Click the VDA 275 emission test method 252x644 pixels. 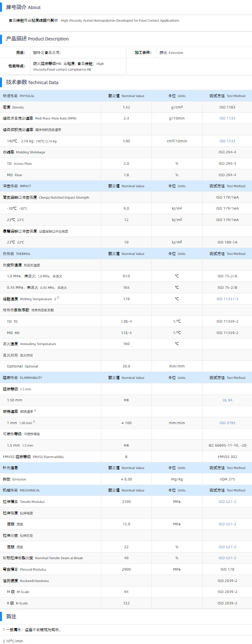227,479
